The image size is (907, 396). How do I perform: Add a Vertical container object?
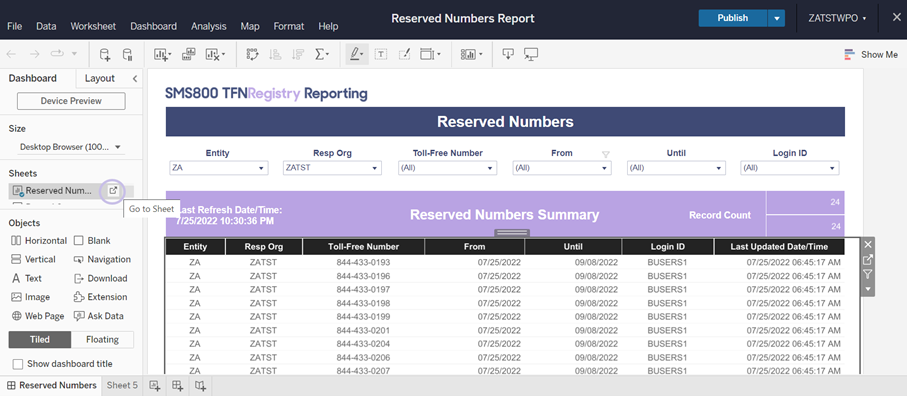[34, 260]
